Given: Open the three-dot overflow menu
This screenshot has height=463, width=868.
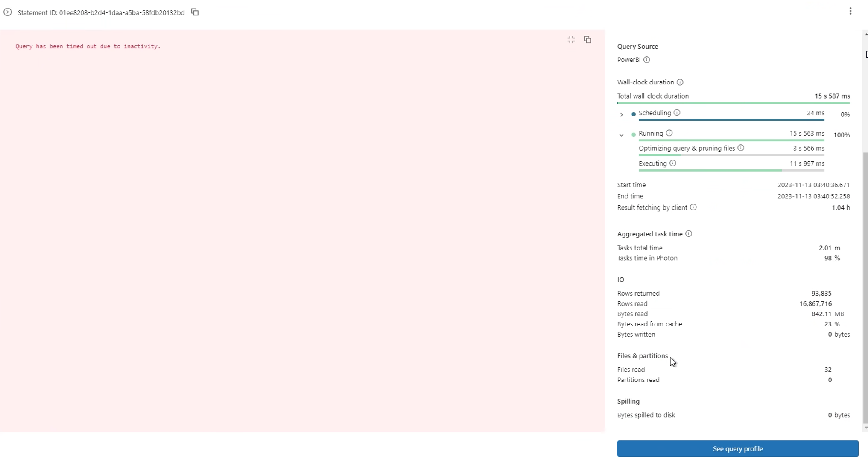Looking at the screenshot, I should tap(850, 11).
